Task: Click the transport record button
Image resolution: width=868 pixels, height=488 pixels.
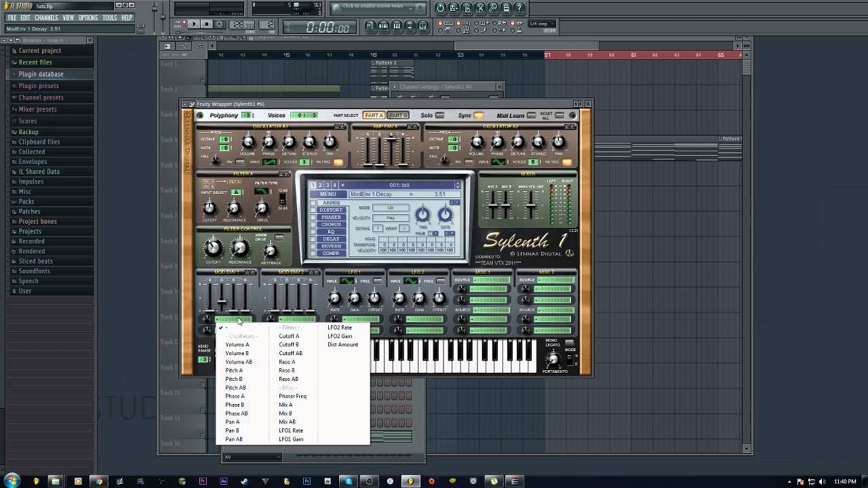Action: [220, 24]
